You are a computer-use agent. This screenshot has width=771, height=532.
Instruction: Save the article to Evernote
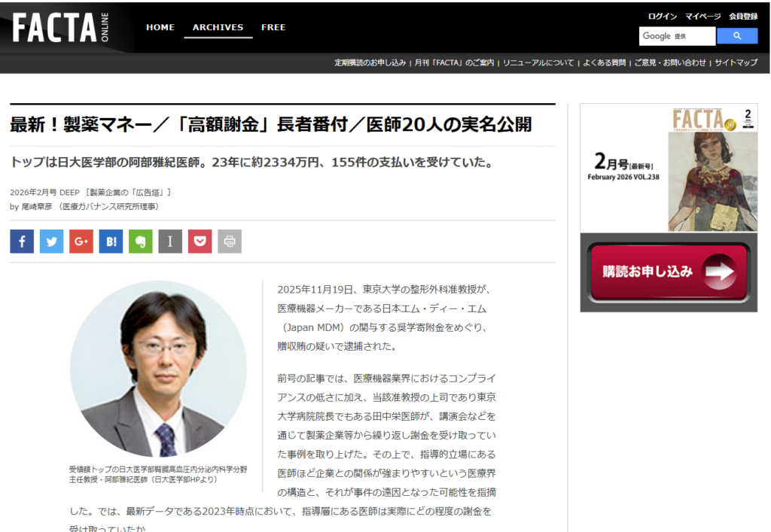(x=141, y=242)
